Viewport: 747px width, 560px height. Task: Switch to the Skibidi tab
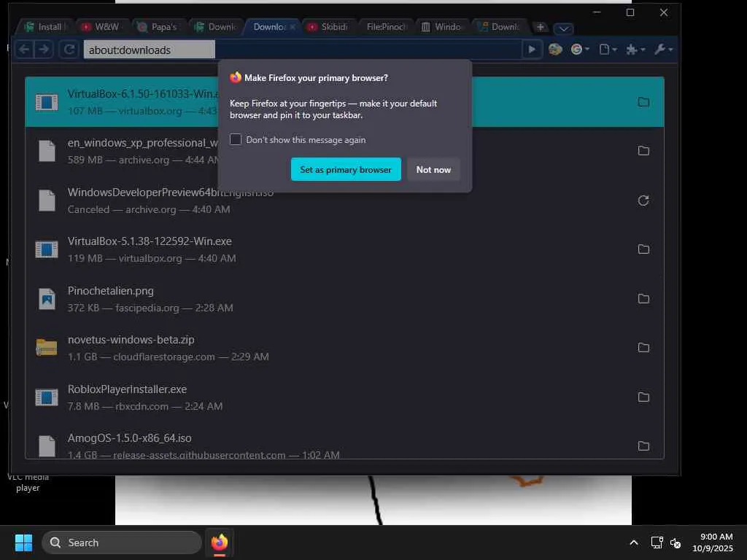click(328, 27)
